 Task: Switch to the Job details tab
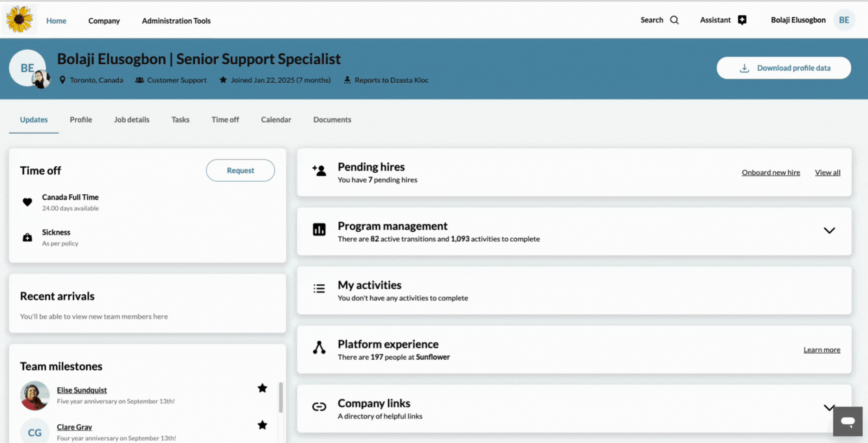coord(132,120)
